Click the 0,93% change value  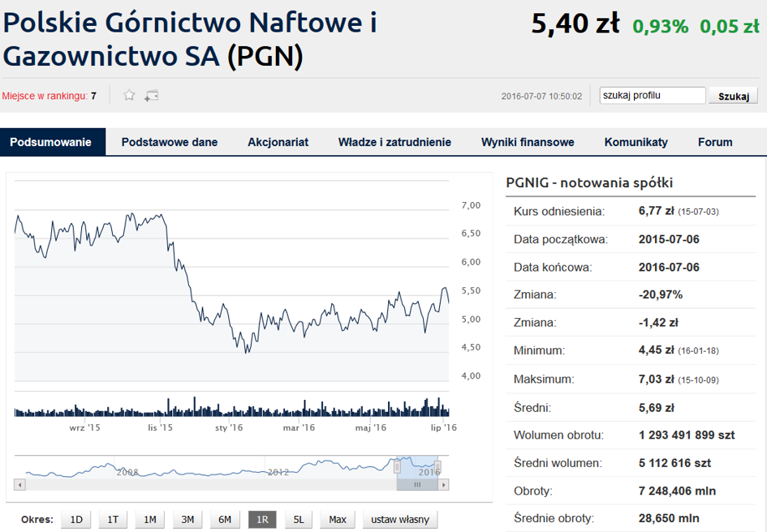(x=661, y=27)
